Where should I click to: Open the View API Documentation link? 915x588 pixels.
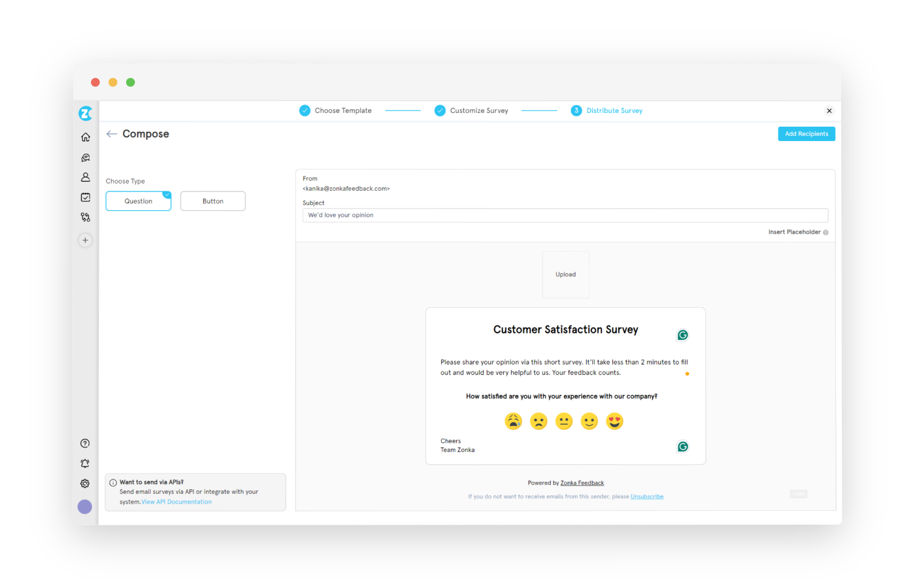[x=176, y=501]
